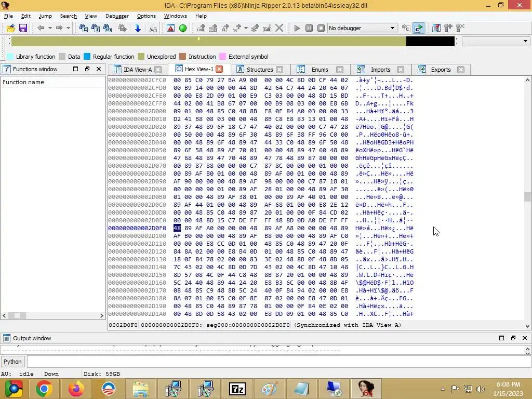Click the Python command input field
This screenshot has width=532, height=399.
(x=278, y=362)
